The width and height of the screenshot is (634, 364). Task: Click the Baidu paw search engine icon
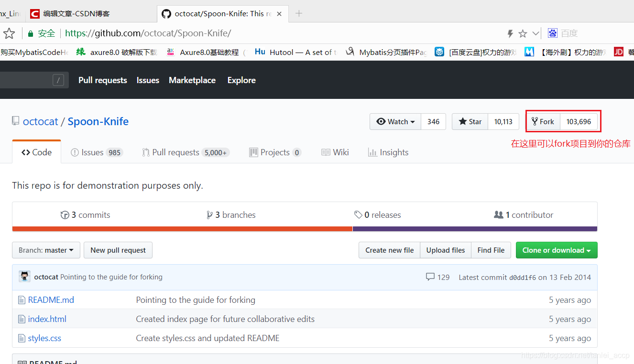[553, 33]
